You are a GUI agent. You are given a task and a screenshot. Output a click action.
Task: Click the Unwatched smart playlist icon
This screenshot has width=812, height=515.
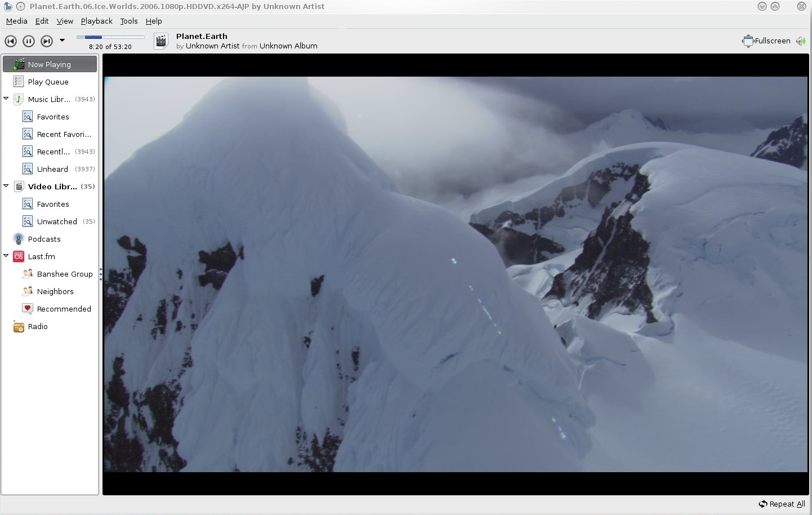(x=28, y=221)
